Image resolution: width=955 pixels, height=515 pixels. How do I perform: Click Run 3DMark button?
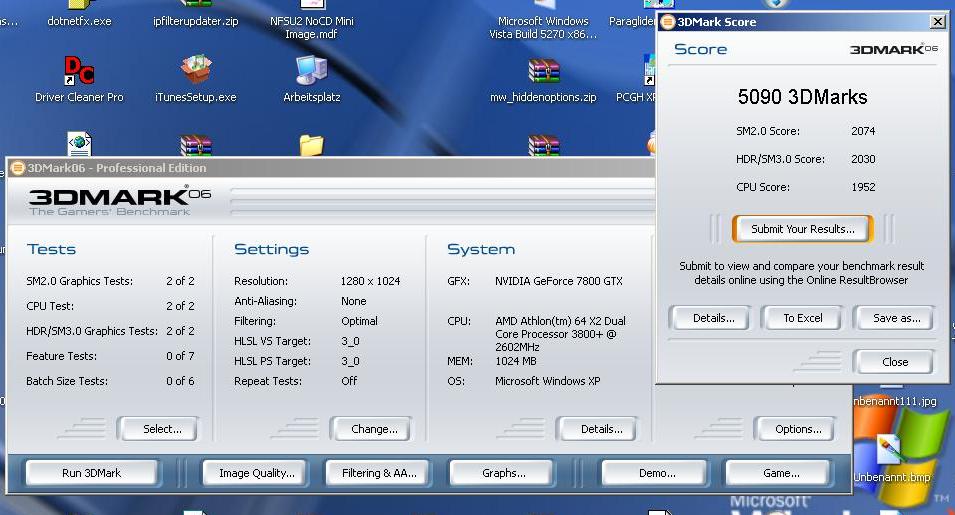coord(91,472)
